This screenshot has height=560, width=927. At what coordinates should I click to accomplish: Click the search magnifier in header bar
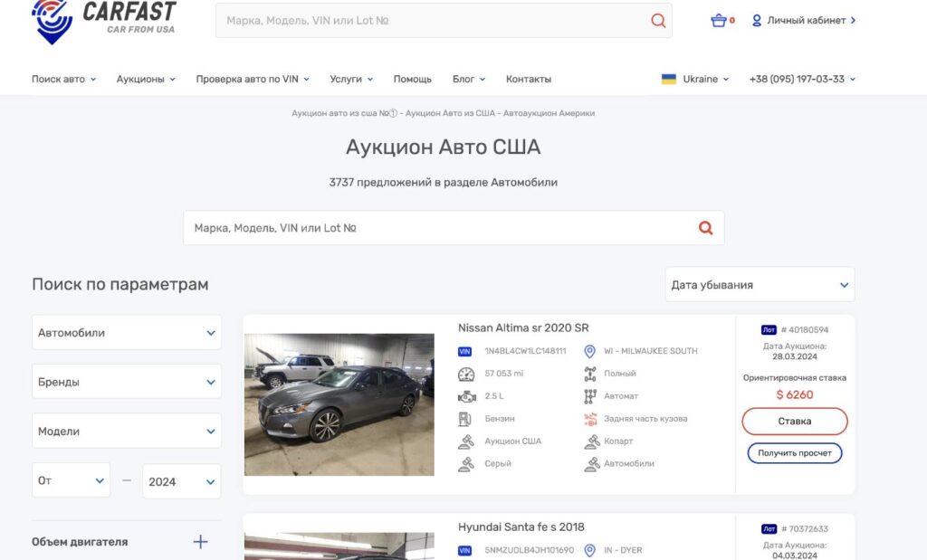pyautogui.click(x=658, y=21)
